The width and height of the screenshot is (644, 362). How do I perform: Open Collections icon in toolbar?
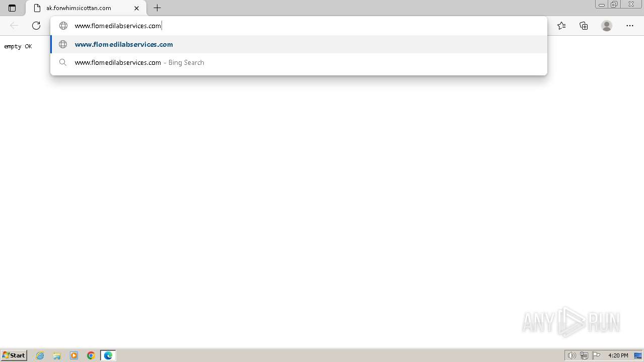coord(584,26)
